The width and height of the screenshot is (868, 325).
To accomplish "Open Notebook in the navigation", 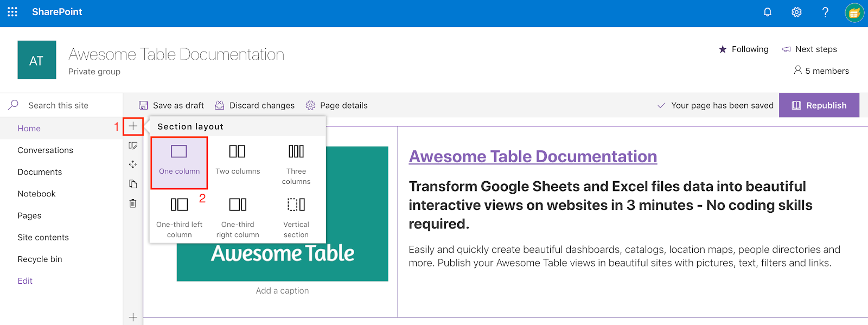I will coord(36,194).
